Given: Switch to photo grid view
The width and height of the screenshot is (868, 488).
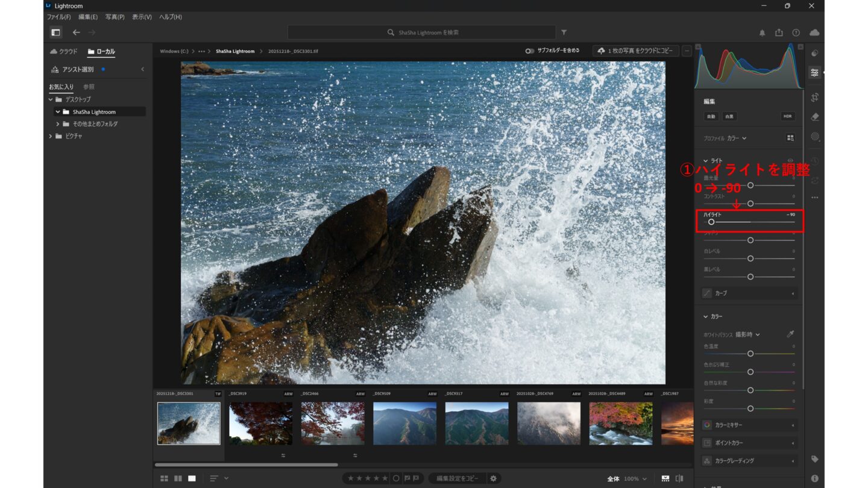Looking at the screenshot, I should [164, 478].
